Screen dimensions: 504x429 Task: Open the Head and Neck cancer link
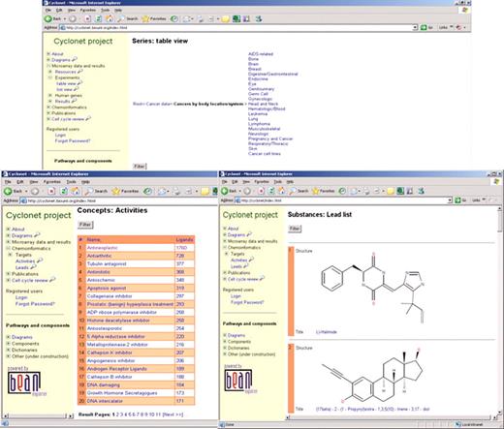(x=263, y=104)
